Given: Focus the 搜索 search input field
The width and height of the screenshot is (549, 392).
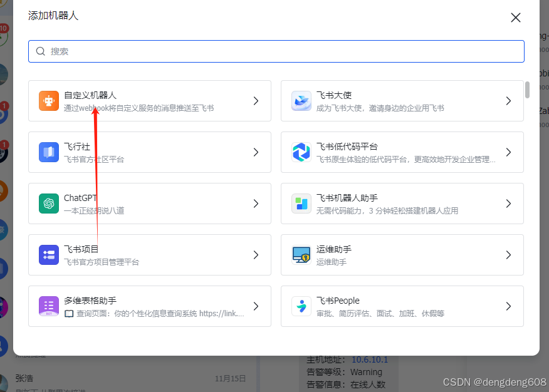Looking at the screenshot, I should pyautogui.click(x=276, y=51).
